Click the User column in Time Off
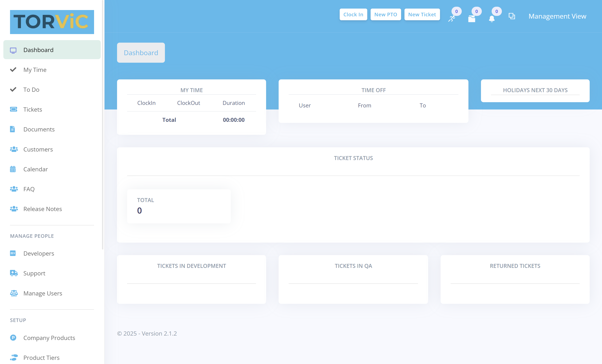Viewport: 602px width, 364px height. click(x=305, y=105)
